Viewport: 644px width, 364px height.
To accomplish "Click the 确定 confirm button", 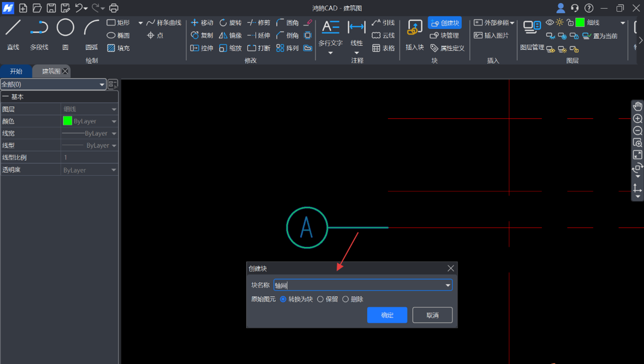I will (387, 315).
